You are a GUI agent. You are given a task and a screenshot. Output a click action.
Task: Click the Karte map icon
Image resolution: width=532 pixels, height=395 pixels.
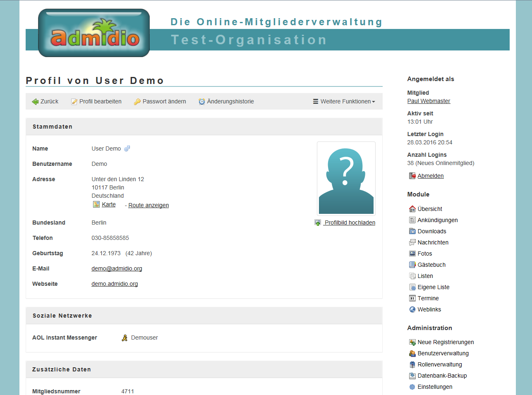[96, 204]
